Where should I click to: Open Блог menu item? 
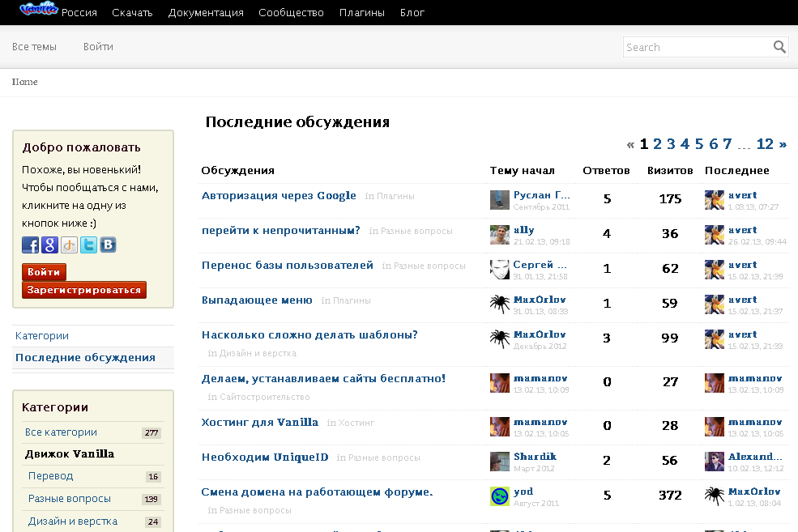coord(412,13)
